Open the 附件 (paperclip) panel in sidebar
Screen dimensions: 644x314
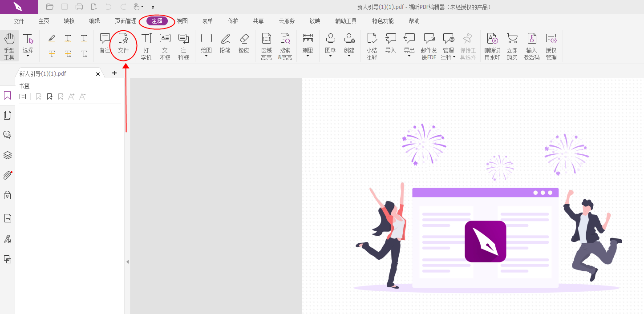(7, 175)
